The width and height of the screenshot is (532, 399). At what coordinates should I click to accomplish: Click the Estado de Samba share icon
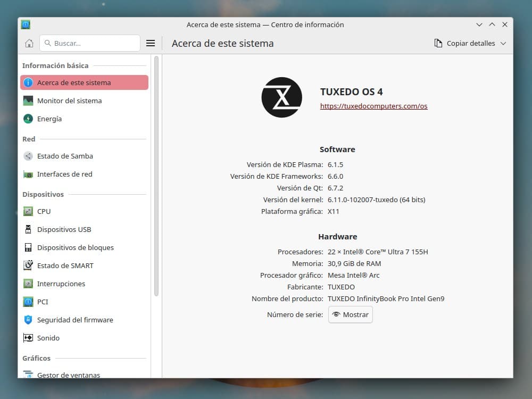click(28, 156)
